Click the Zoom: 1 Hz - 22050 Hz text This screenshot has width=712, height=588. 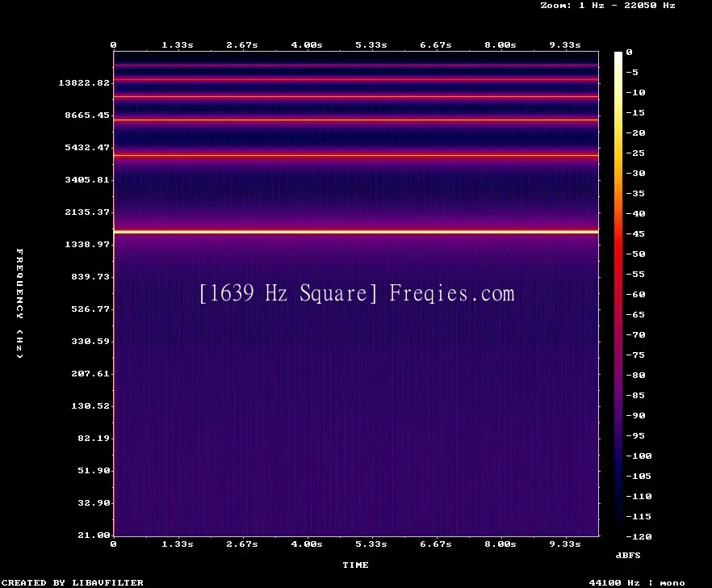pyautogui.click(x=608, y=6)
